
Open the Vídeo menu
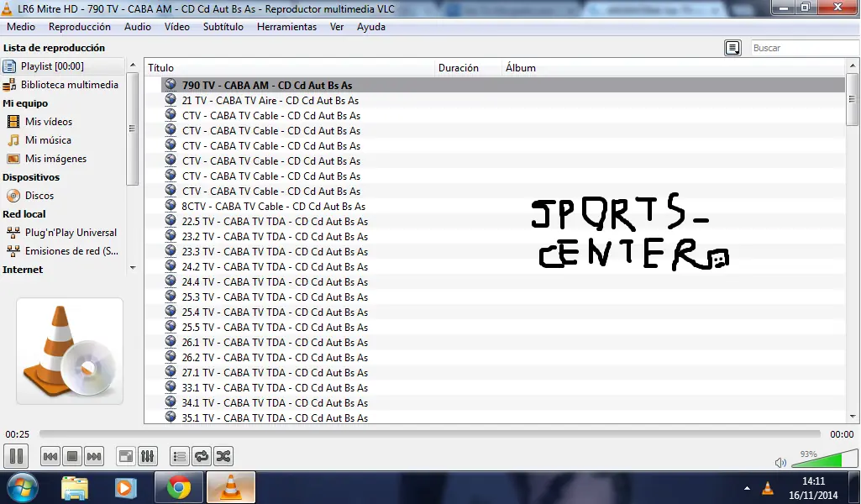click(x=176, y=27)
